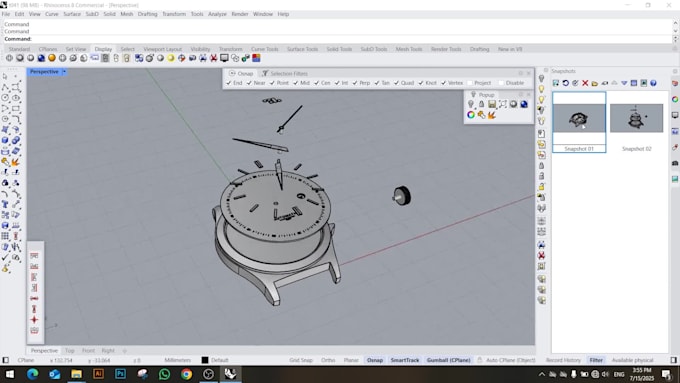Select the Snapshot 02 thumbnail
The width and height of the screenshot is (680, 383).
point(636,118)
